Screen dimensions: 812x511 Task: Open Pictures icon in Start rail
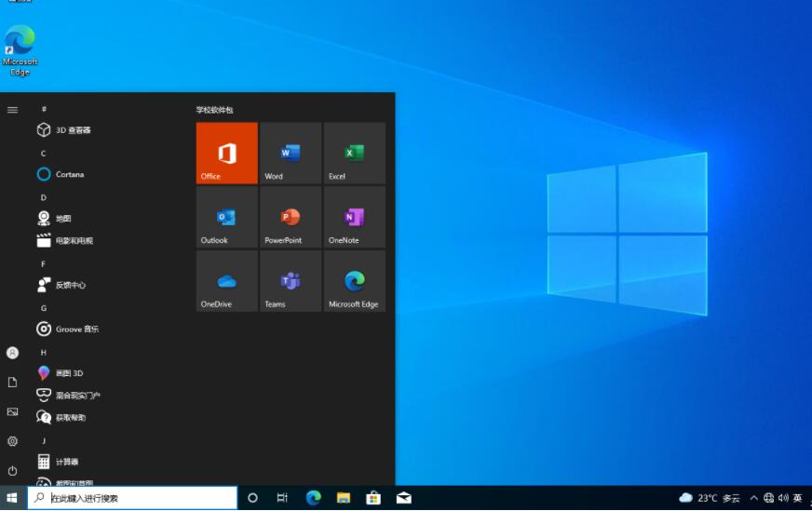click(12, 411)
